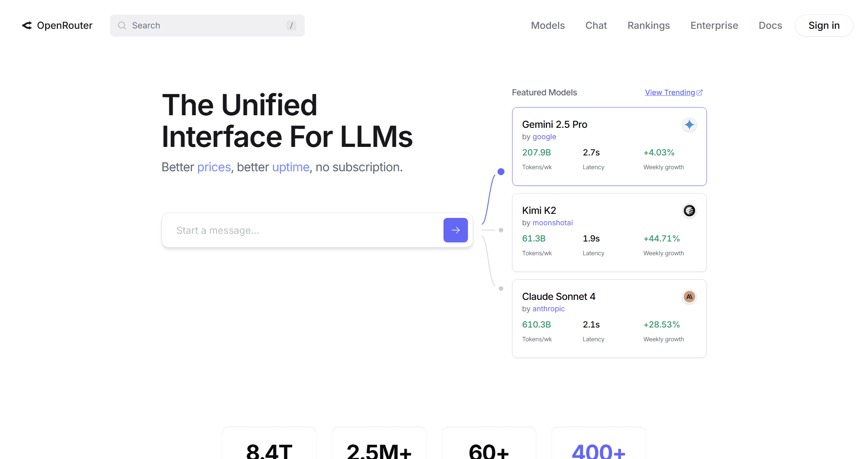Click the Sign in button
Viewport: 868px width, 459px height.
(823, 26)
